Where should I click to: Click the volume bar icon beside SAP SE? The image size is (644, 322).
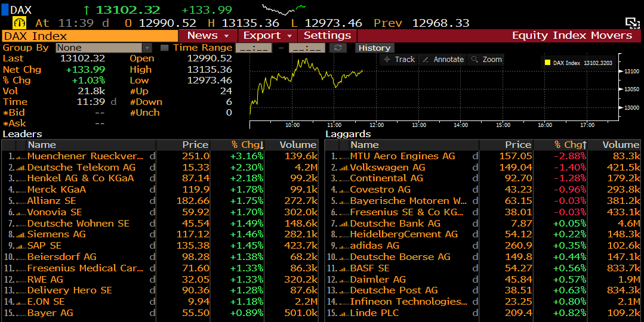tap(20, 246)
